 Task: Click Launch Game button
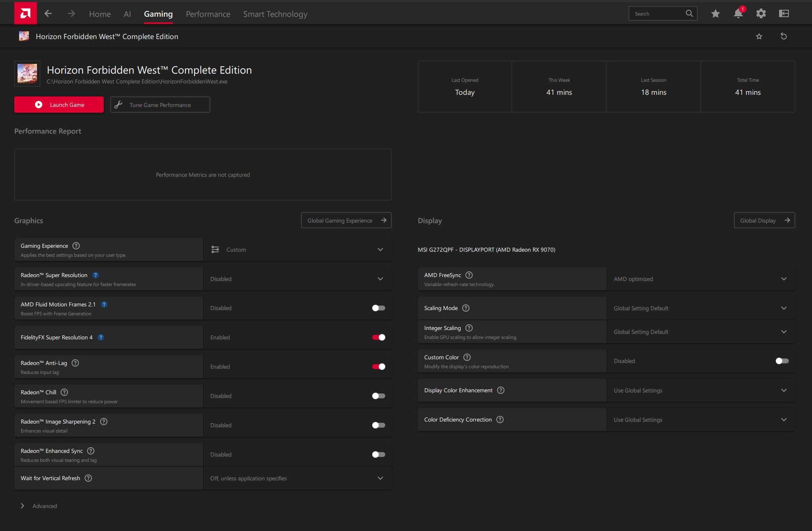59,105
